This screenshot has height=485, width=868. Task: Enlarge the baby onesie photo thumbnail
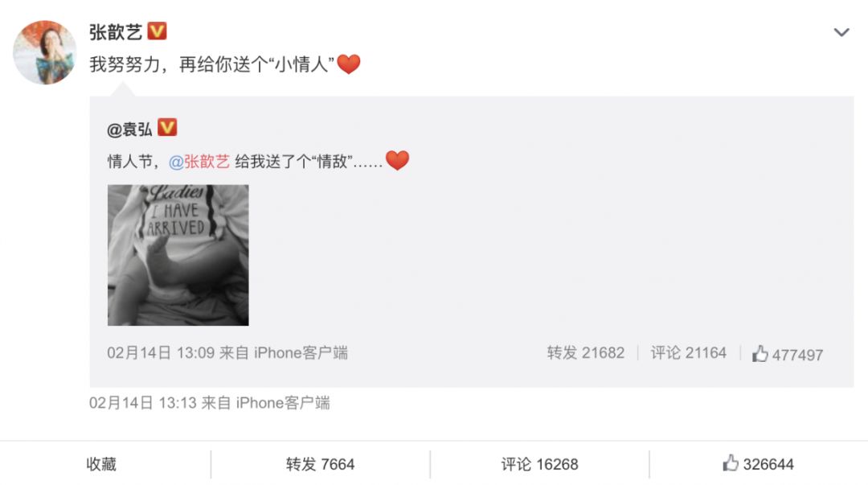pyautogui.click(x=178, y=255)
